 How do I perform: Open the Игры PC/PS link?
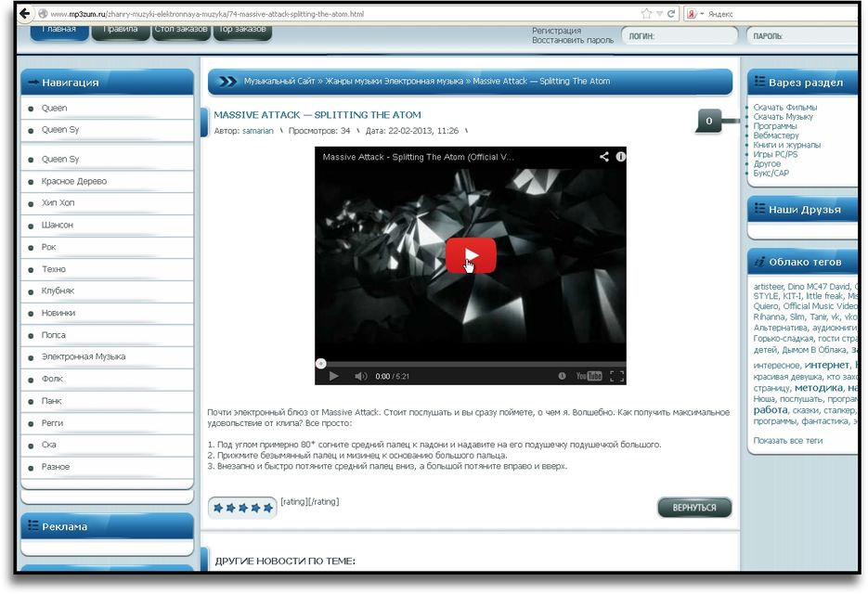pyautogui.click(x=775, y=154)
